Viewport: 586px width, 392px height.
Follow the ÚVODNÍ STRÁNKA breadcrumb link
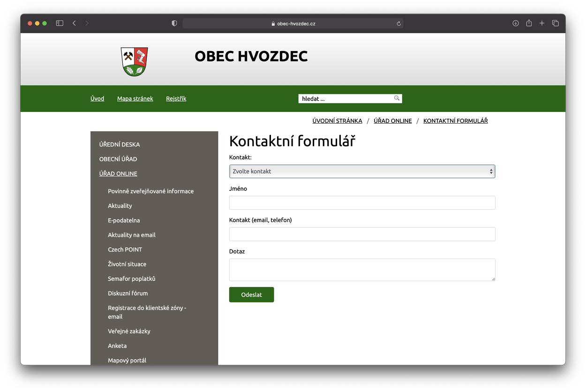point(337,121)
